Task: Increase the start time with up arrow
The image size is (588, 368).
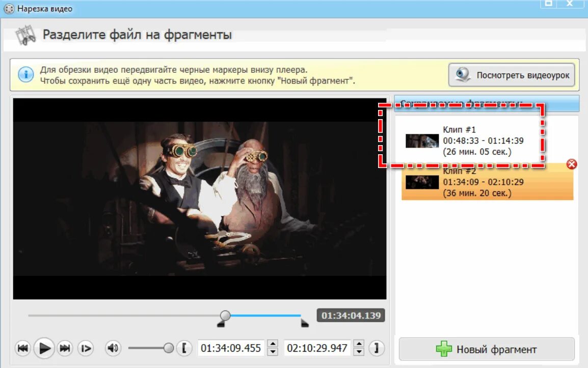Action: tap(273, 344)
